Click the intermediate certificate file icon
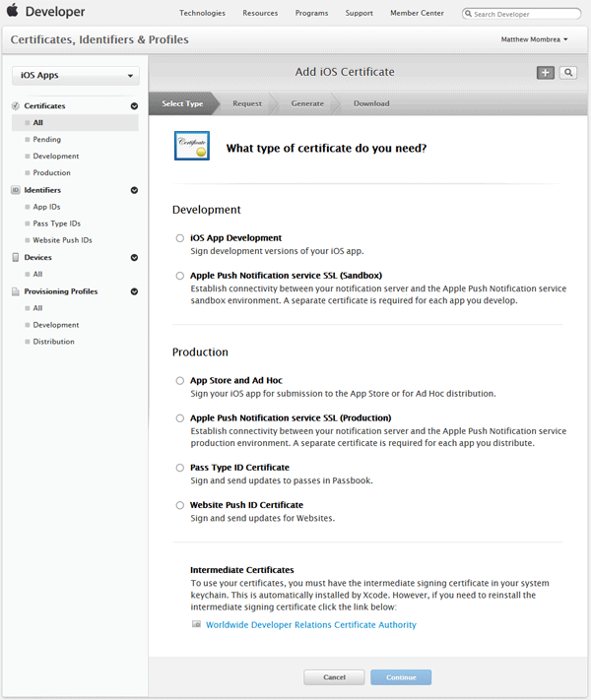The width and height of the screenshot is (591, 700). 196,624
